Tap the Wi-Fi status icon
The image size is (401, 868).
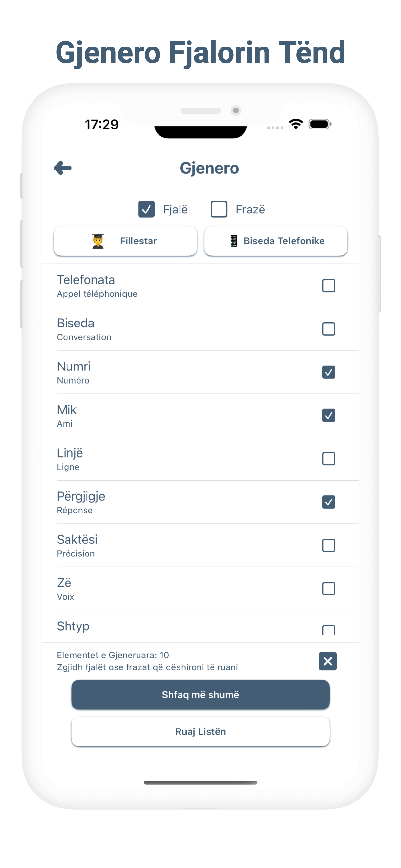click(x=295, y=124)
